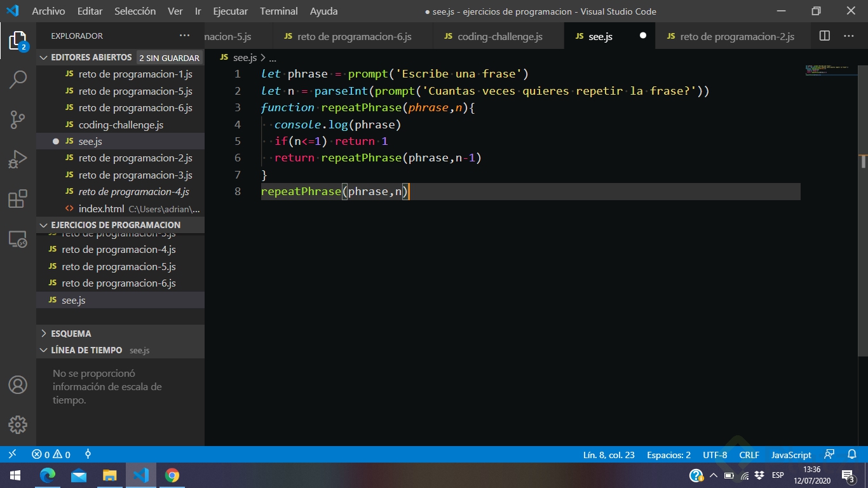Click Lín. 8, col. 23 position indicator
The image size is (868, 488).
click(x=609, y=455)
